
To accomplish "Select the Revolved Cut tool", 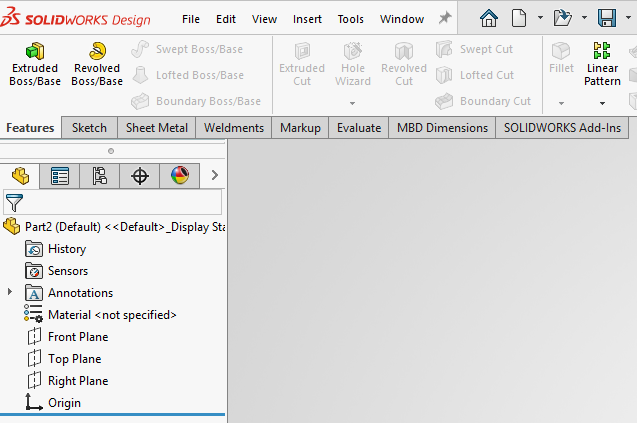I will (x=404, y=64).
